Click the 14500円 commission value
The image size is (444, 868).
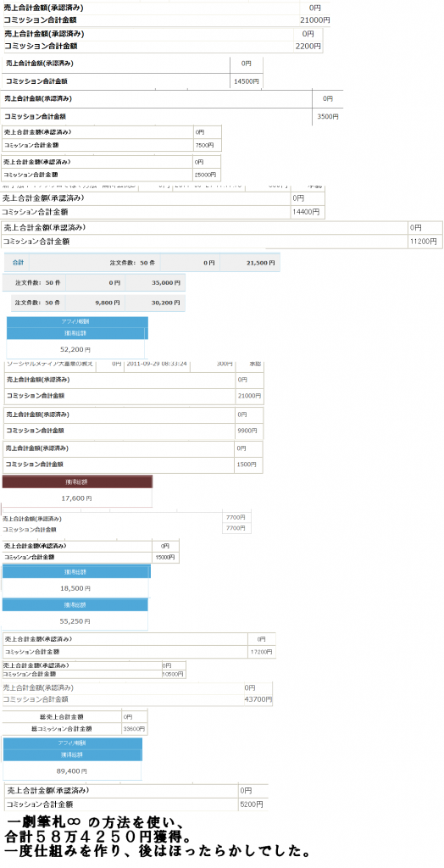point(247,81)
